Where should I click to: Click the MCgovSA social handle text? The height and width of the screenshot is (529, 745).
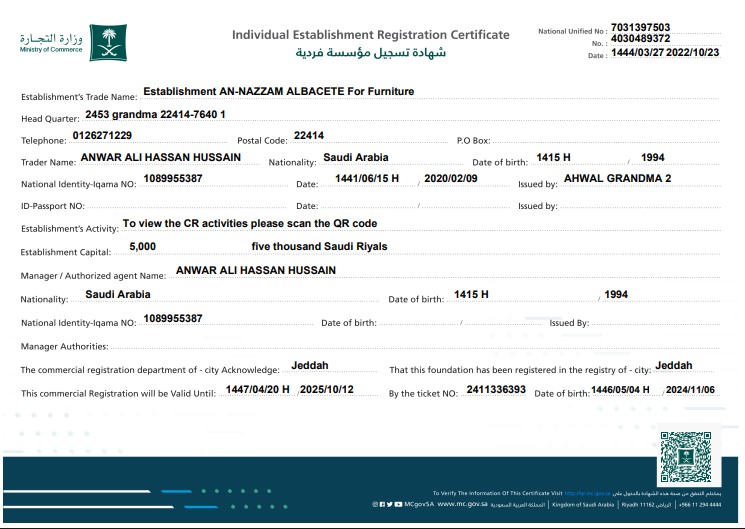point(419,505)
